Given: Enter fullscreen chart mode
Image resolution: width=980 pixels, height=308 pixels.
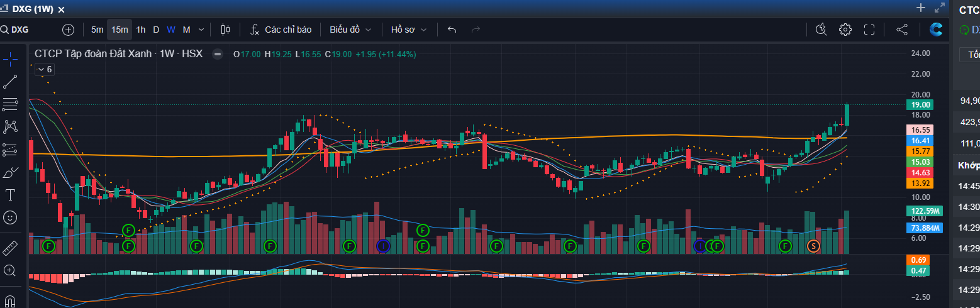Looking at the screenshot, I should click(869, 30).
